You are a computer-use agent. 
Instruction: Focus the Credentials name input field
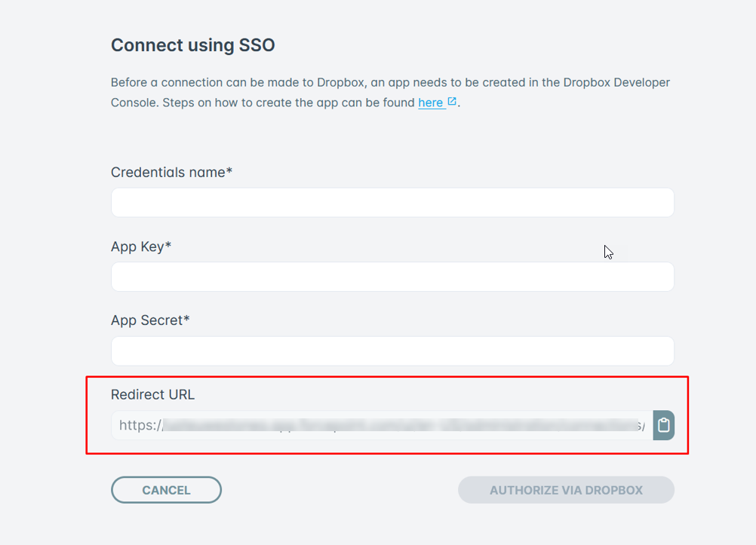[392, 202]
